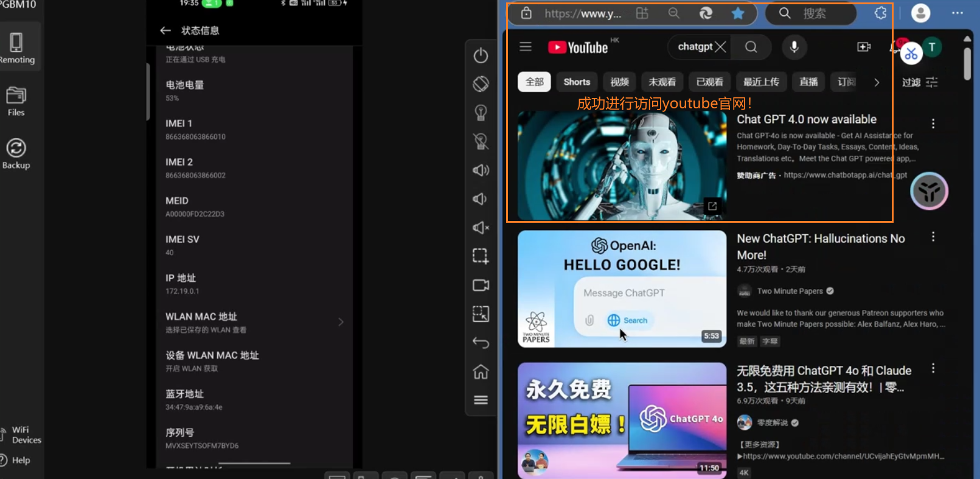Open options for Chat GPT 4.0 ad
This screenshot has height=479, width=980.
(x=933, y=124)
